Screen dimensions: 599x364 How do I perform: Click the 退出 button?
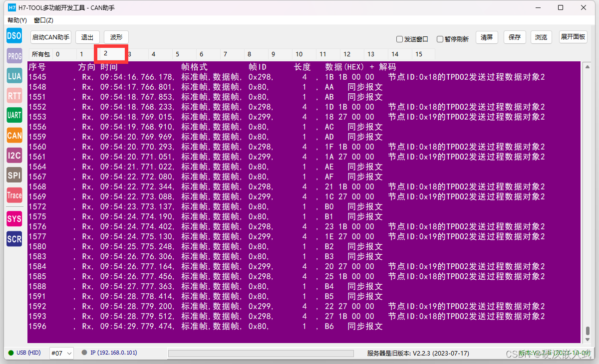tap(87, 37)
